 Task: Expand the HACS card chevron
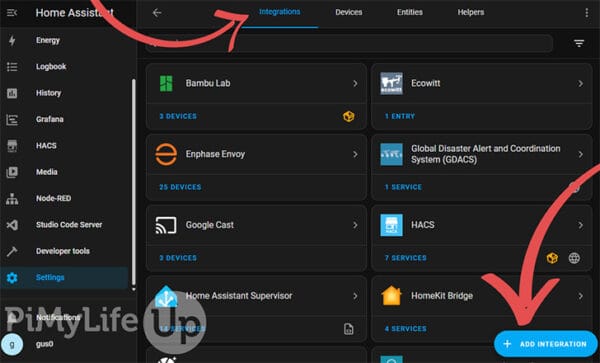tap(581, 225)
